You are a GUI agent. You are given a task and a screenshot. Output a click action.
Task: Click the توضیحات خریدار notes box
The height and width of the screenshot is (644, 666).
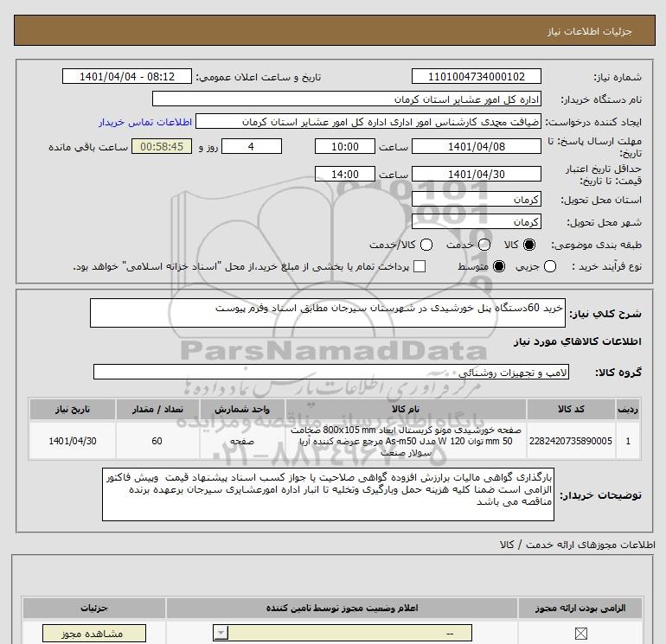tap(328, 494)
